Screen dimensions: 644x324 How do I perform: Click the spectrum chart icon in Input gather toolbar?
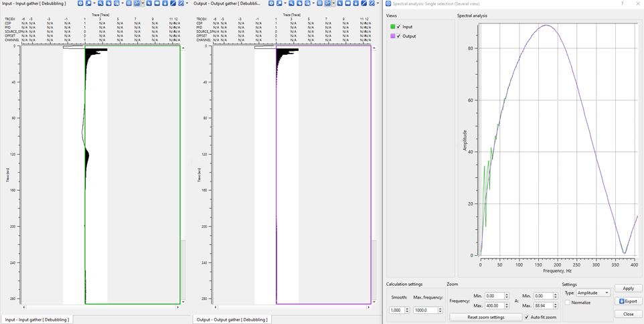(x=137, y=3)
